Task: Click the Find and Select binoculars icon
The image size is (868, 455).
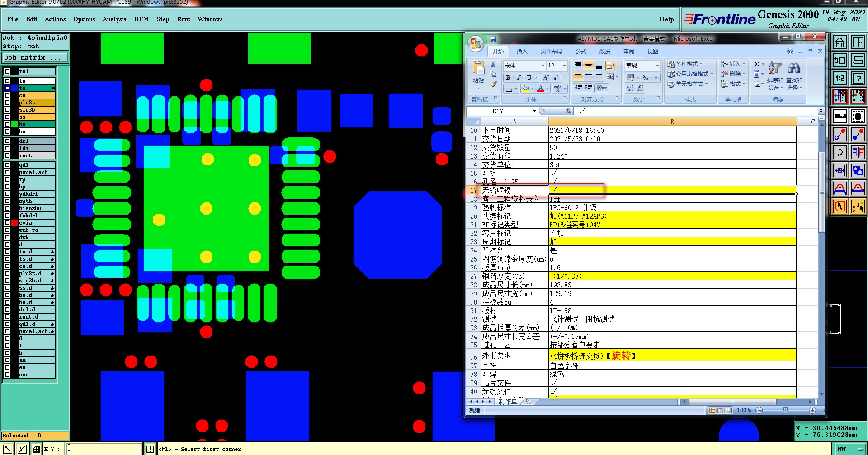Action: (x=794, y=68)
